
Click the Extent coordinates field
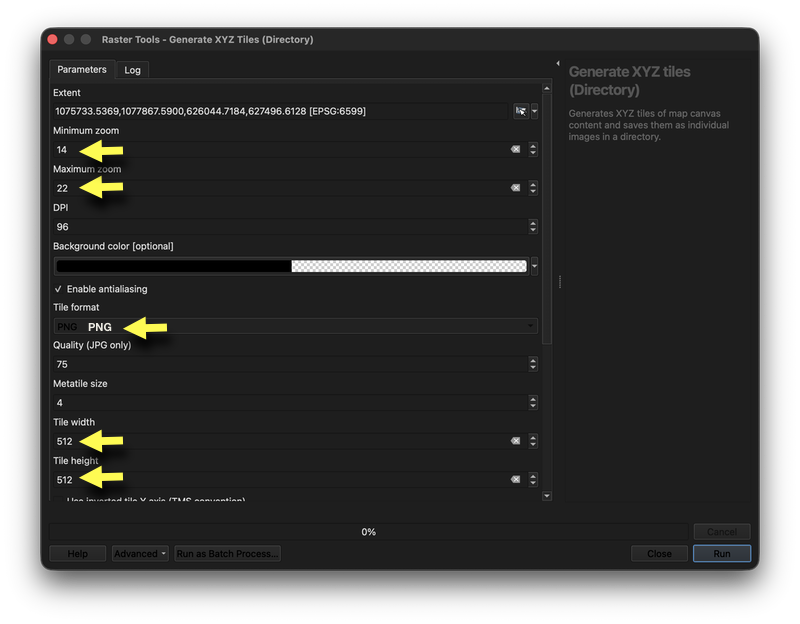point(281,111)
